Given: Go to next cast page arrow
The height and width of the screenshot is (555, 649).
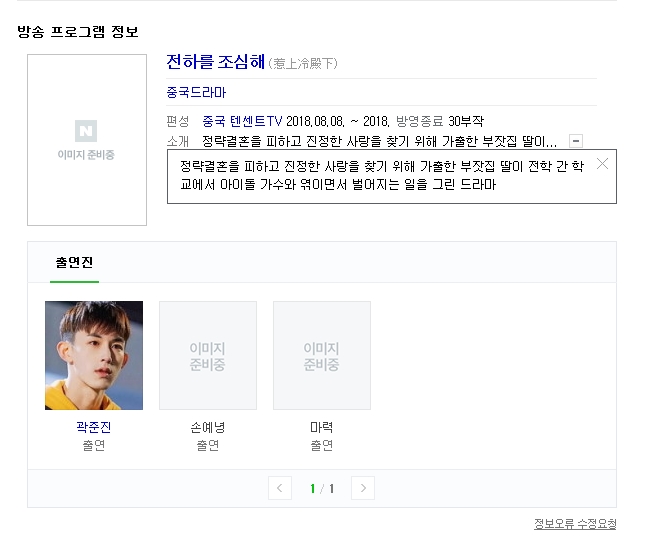Looking at the screenshot, I should click(363, 488).
